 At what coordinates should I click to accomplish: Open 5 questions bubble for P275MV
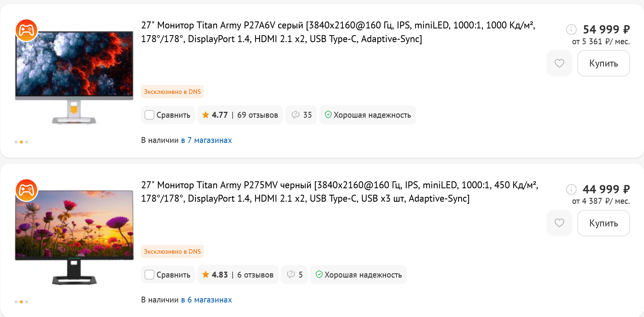click(x=294, y=275)
